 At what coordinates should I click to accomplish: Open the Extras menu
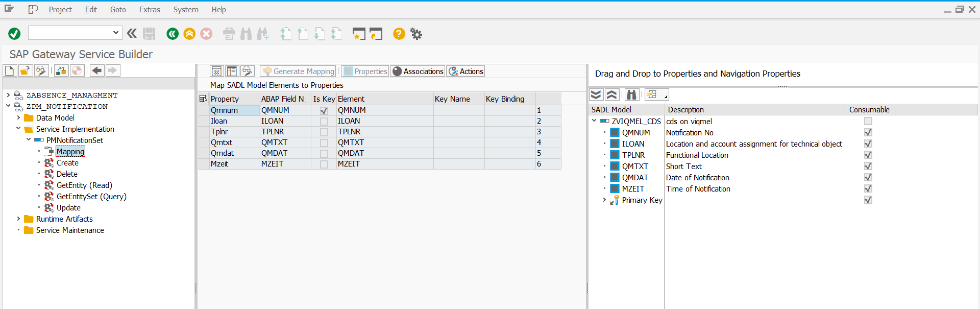coord(150,10)
